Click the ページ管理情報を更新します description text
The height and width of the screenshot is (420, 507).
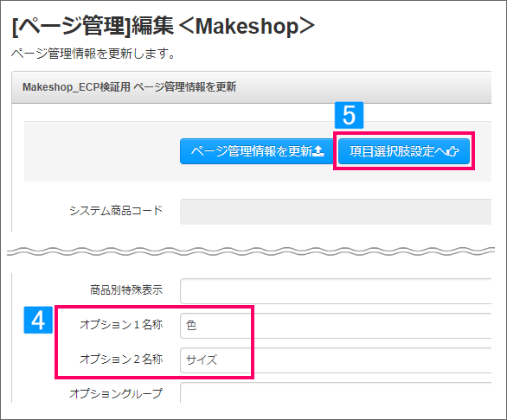click(x=93, y=54)
